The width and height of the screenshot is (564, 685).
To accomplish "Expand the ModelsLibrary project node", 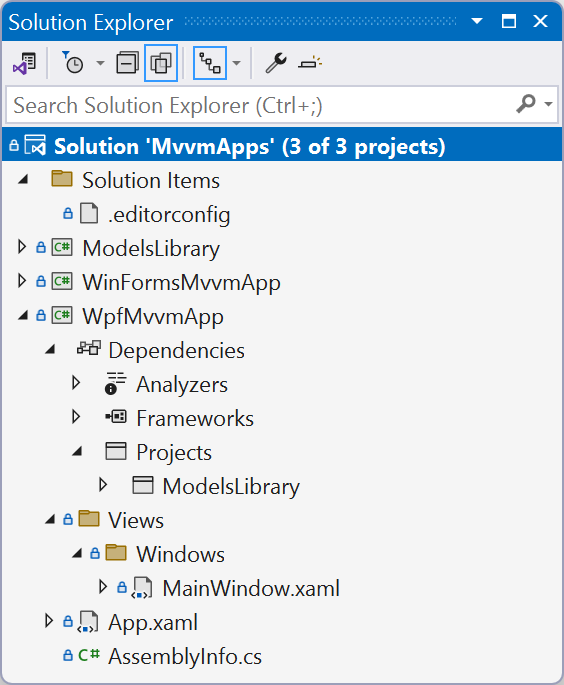I will point(22,247).
